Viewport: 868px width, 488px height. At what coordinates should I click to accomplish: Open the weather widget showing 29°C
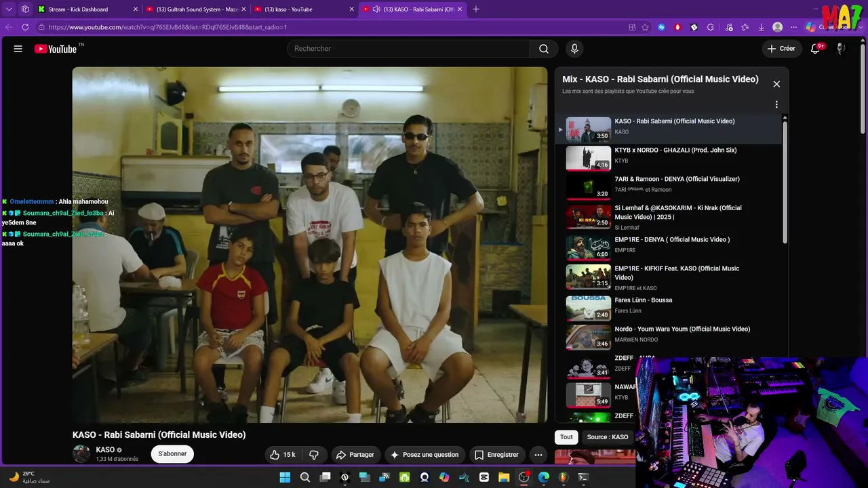pos(31,477)
